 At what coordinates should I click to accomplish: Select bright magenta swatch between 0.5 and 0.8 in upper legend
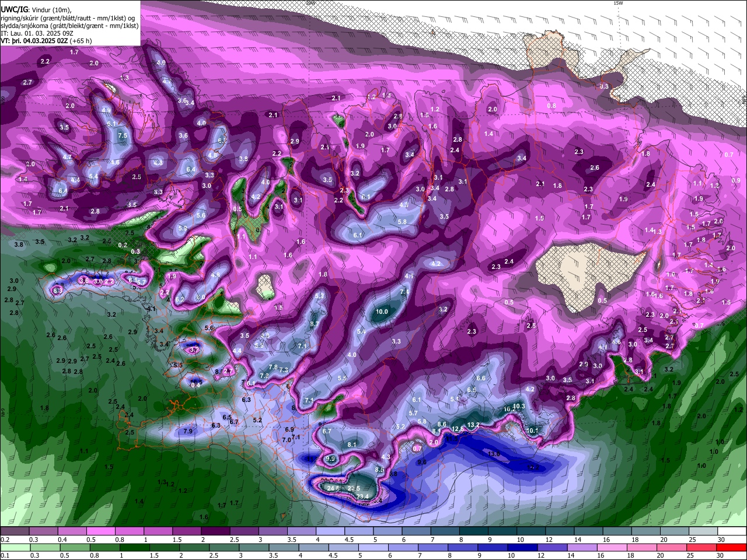100,531
